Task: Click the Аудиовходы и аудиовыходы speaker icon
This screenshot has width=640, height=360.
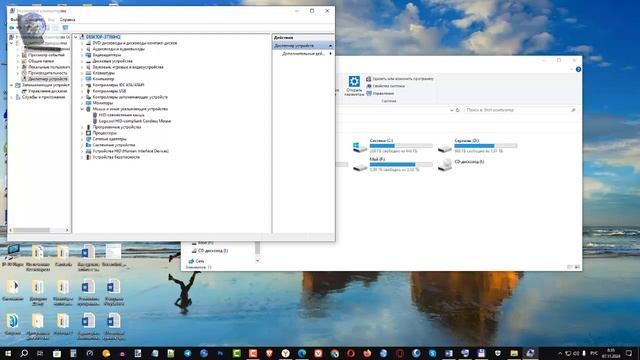Action: tap(88, 49)
